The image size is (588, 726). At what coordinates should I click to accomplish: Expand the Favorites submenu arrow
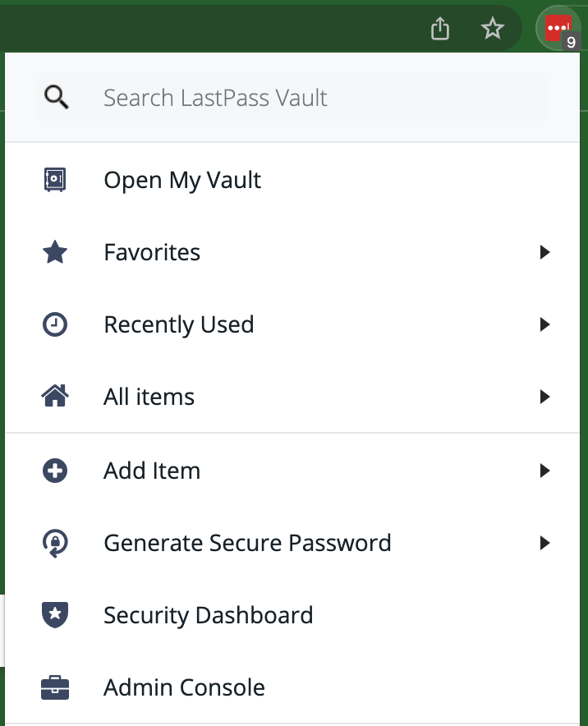coord(544,252)
